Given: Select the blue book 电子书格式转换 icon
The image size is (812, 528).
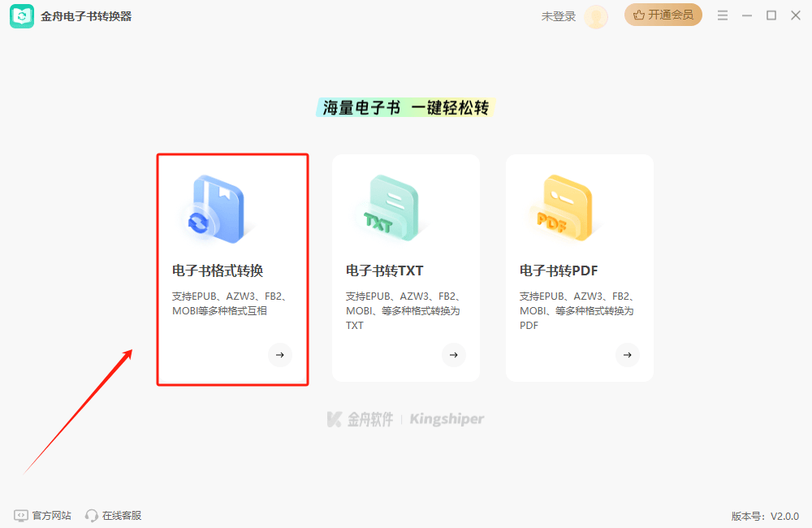Looking at the screenshot, I should [x=218, y=210].
